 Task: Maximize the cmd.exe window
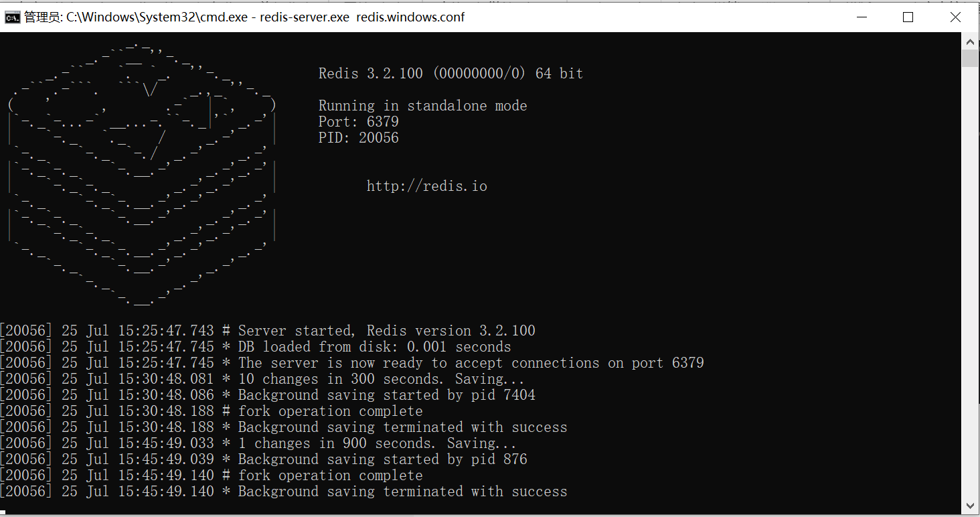pyautogui.click(x=908, y=17)
